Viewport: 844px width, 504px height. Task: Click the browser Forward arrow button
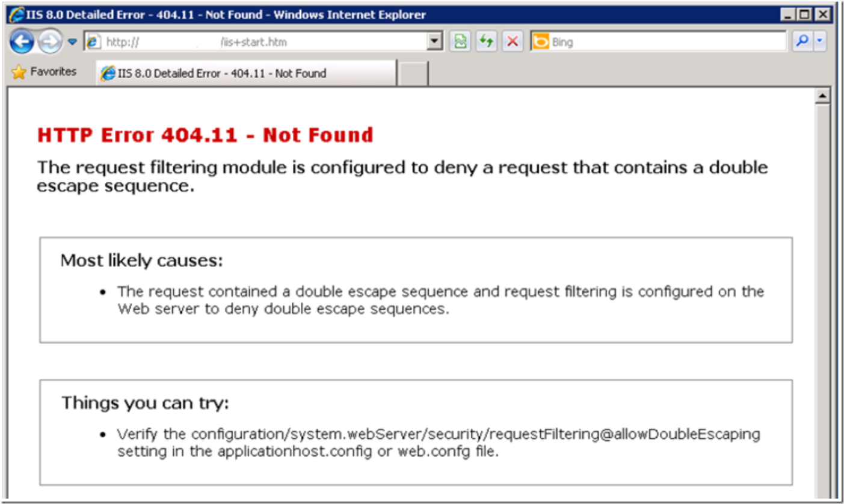(x=49, y=41)
